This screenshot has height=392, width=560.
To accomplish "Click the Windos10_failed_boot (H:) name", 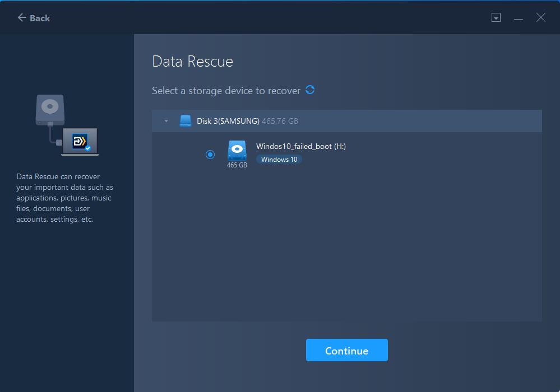I will point(301,146).
